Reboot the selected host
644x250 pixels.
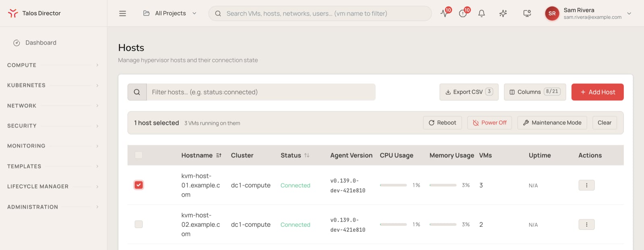442,123
